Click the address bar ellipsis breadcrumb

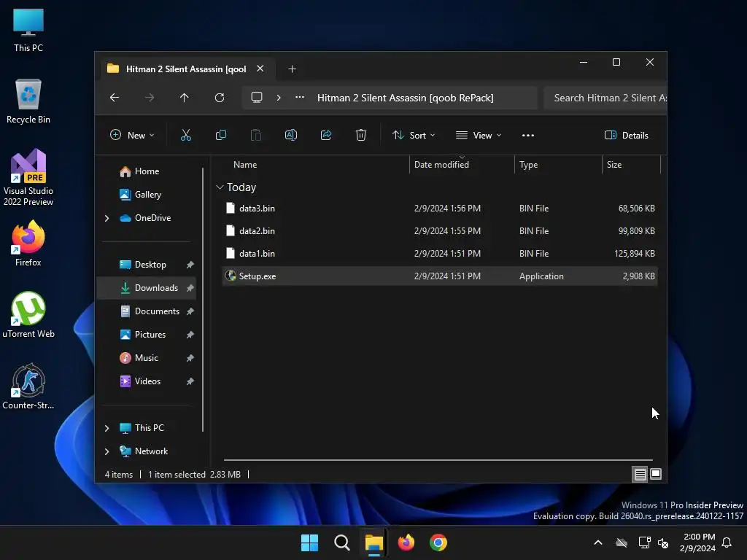(x=300, y=97)
